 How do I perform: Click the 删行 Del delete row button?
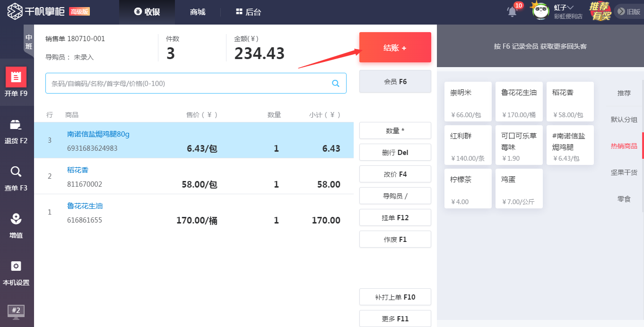pyautogui.click(x=395, y=153)
